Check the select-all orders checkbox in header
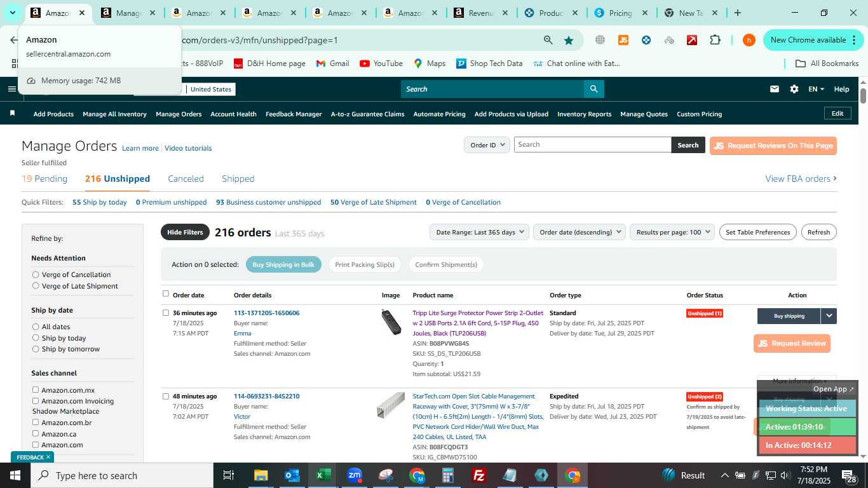This screenshot has height=488, width=868. coord(166,294)
